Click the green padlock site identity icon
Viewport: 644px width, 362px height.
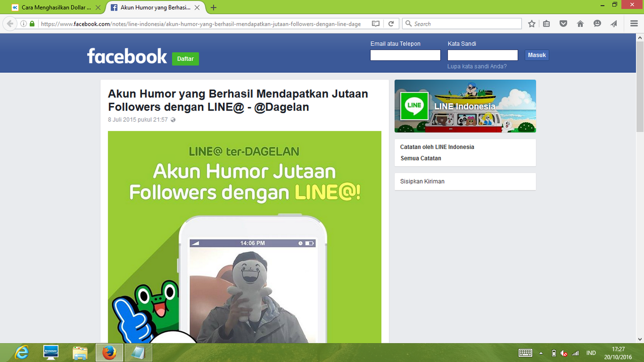[x=32, y=24]
